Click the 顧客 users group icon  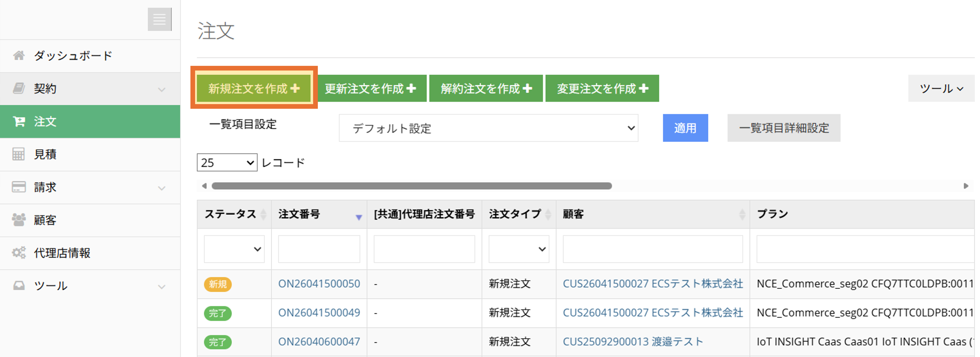tap(19, 220)
